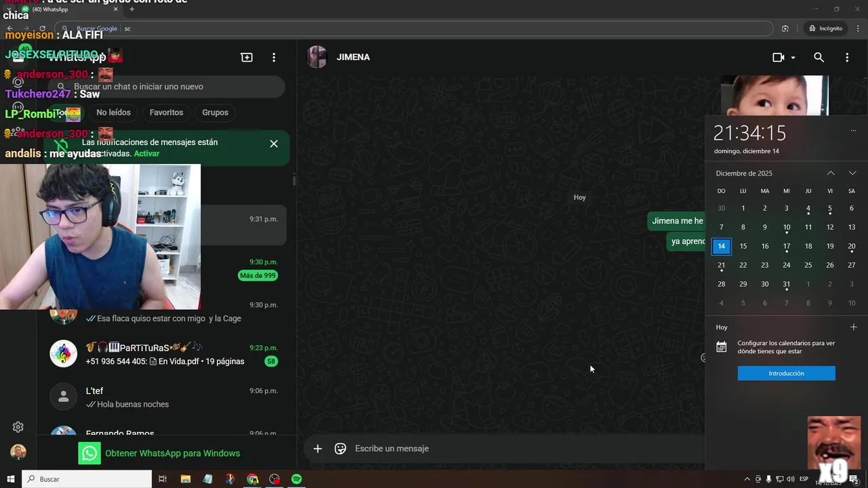
Task: Go to next month in calendar
Action: pyautogui.click(x=852, y=174)
